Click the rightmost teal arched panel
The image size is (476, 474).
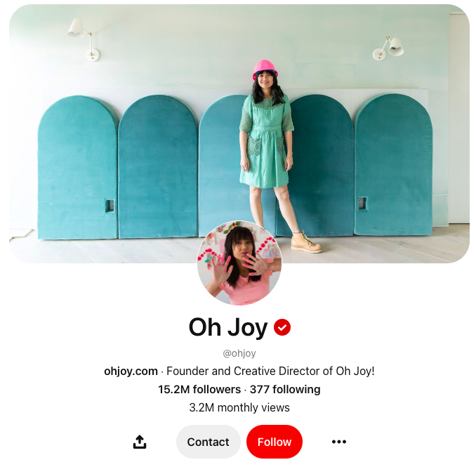(x=393, y=164)
